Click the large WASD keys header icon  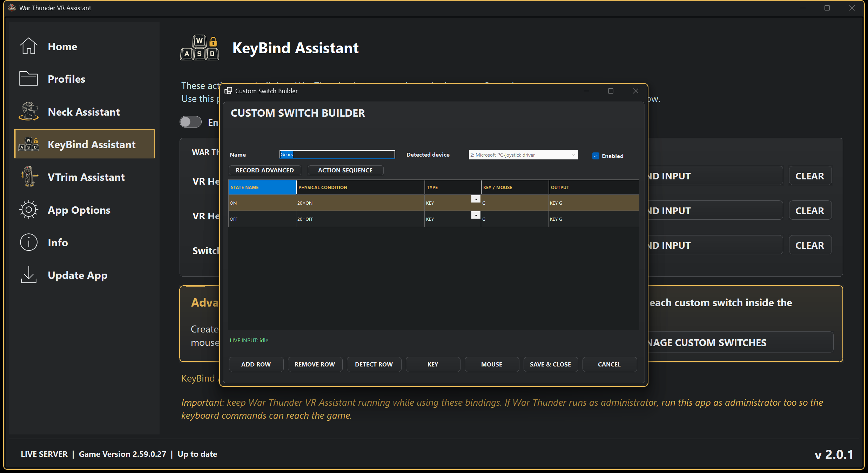tap(200, 48)
